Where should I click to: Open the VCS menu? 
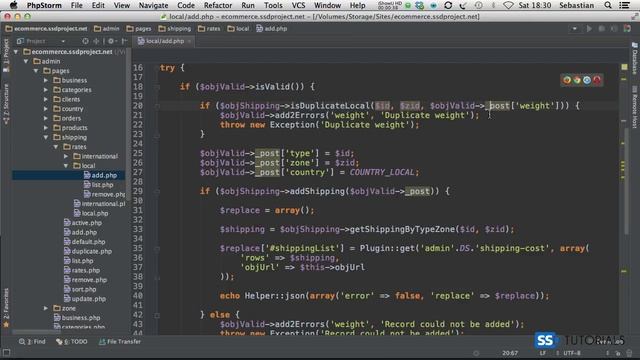click(x=298, y=5)
